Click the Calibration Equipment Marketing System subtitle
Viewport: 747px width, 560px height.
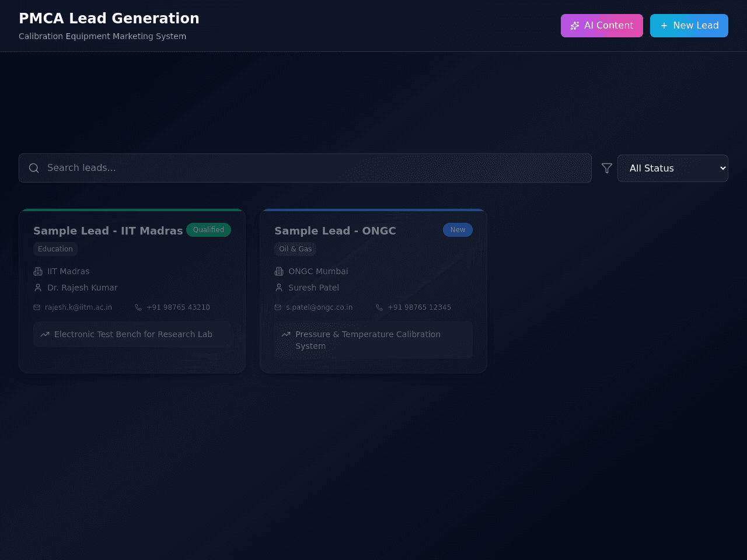[x=102, y=36]
